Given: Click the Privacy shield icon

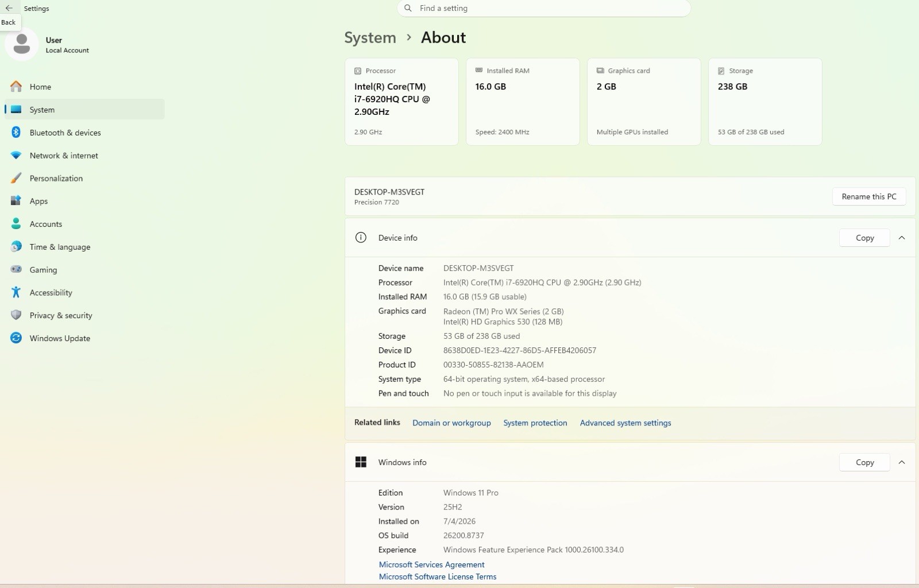Looking at the screenshot, I should point(16,315).
